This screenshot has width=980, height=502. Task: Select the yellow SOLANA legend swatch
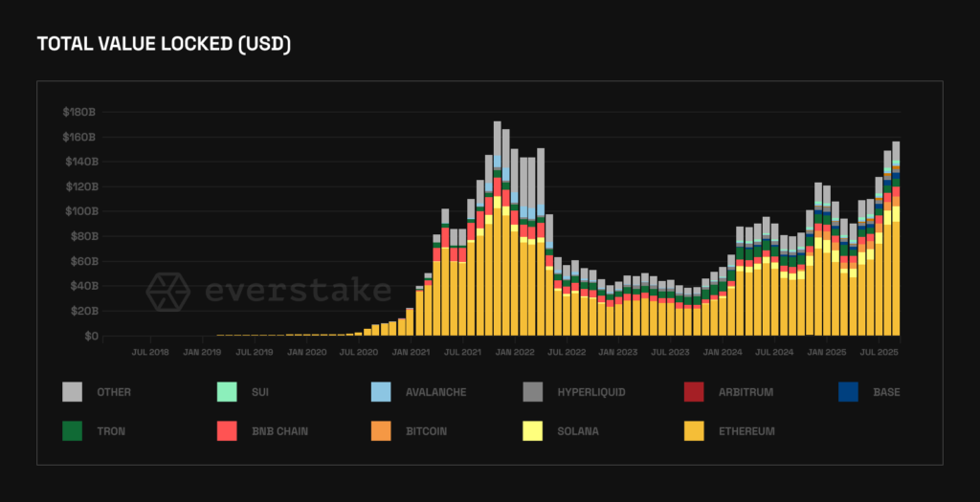tap(535, 431)
